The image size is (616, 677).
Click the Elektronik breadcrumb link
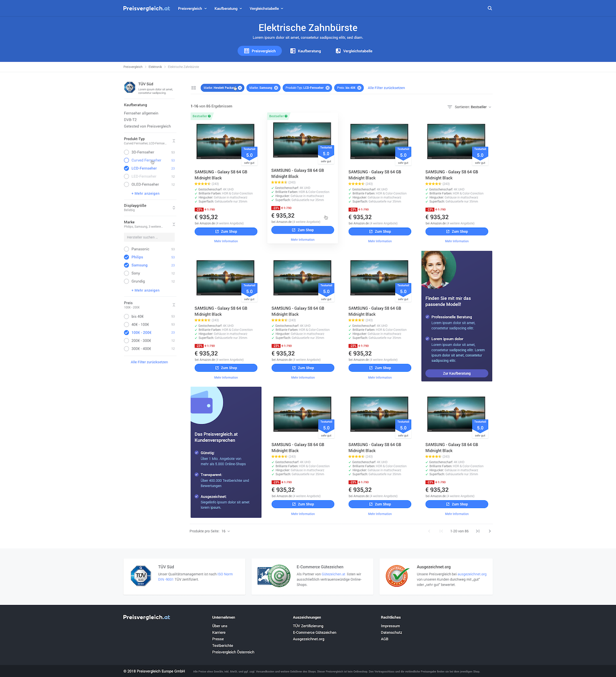[x=155, y=67]
